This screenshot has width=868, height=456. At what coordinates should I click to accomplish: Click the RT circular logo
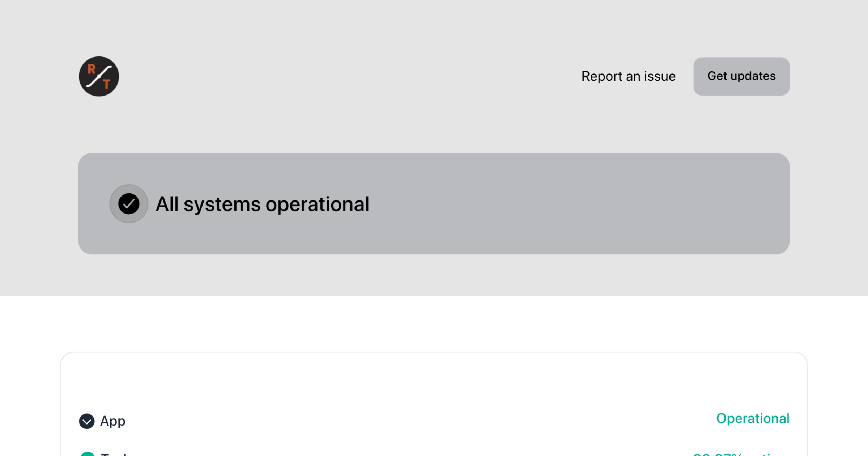click(99, 76)
